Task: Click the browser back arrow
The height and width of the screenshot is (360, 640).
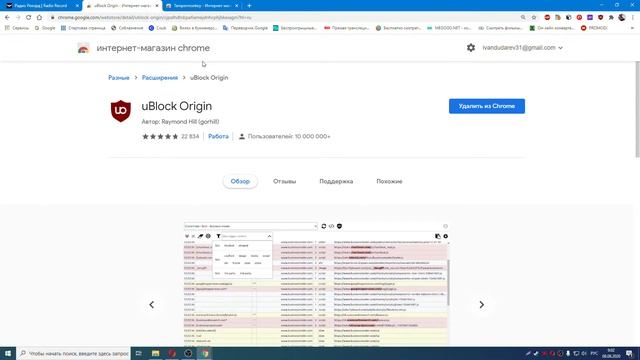Action: 7,18
